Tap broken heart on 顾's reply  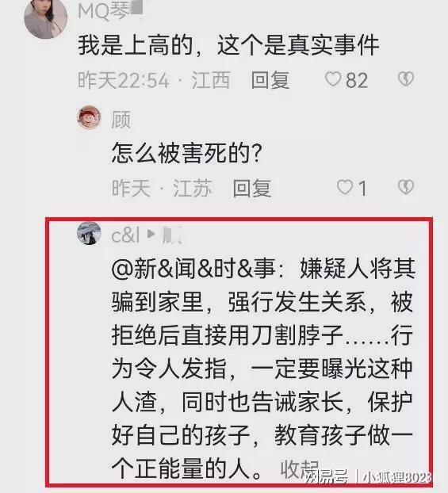click(406, 187)
